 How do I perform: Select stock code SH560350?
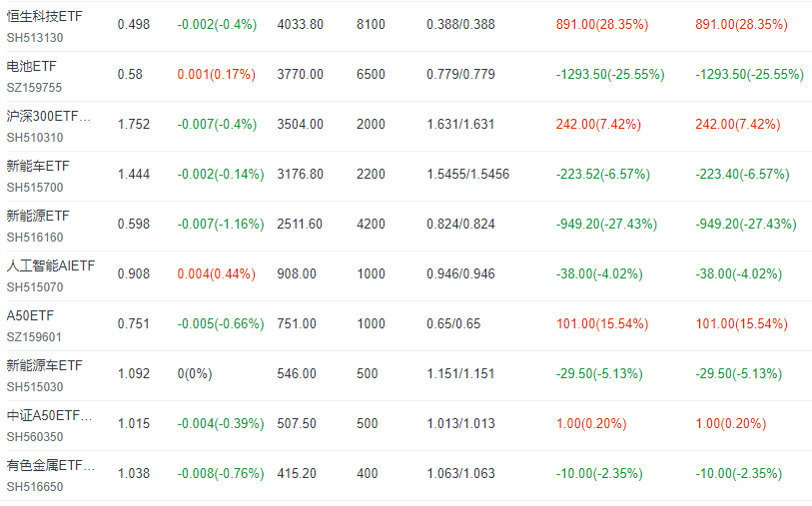pyautogui.click(x=35, y=437)
